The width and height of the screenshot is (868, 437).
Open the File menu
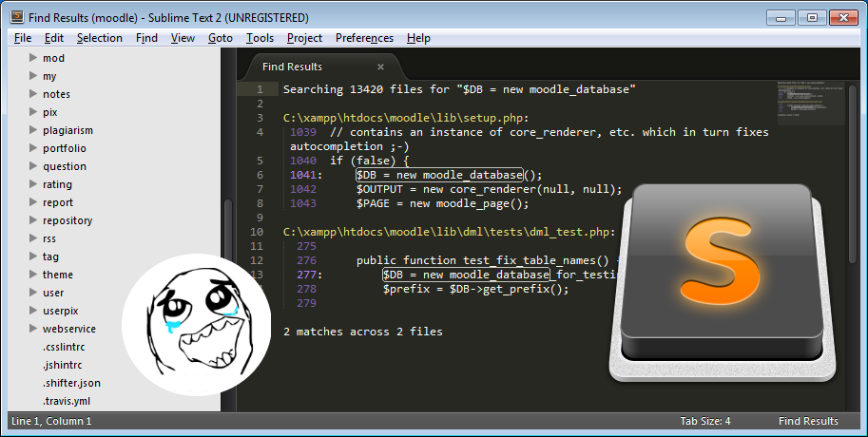click(x=23, y=38)
